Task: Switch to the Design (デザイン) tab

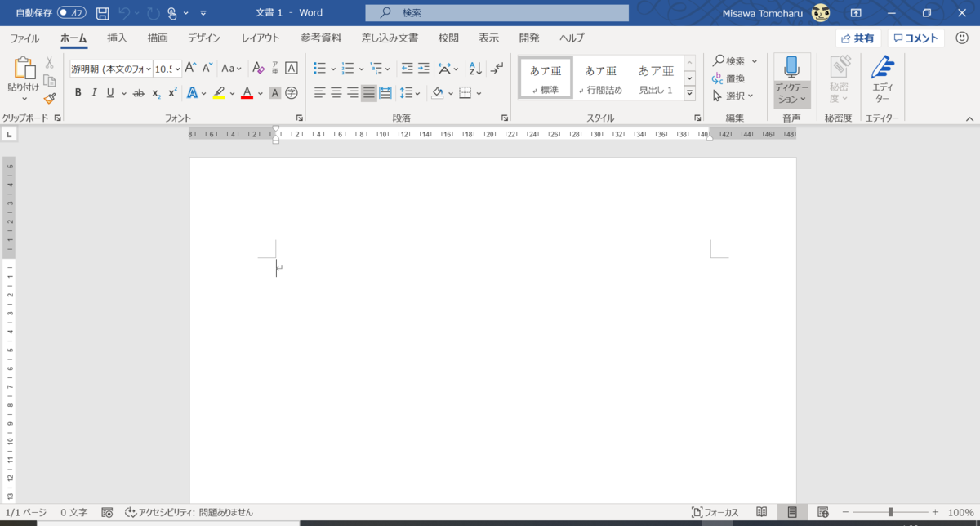Action: coord(204,38)
